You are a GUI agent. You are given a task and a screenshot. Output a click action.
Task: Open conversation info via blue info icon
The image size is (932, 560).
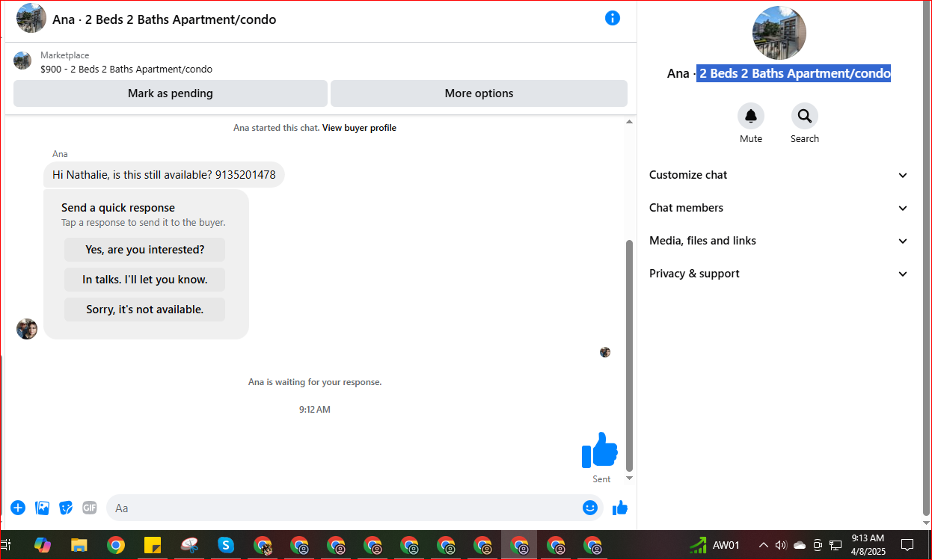613,18
